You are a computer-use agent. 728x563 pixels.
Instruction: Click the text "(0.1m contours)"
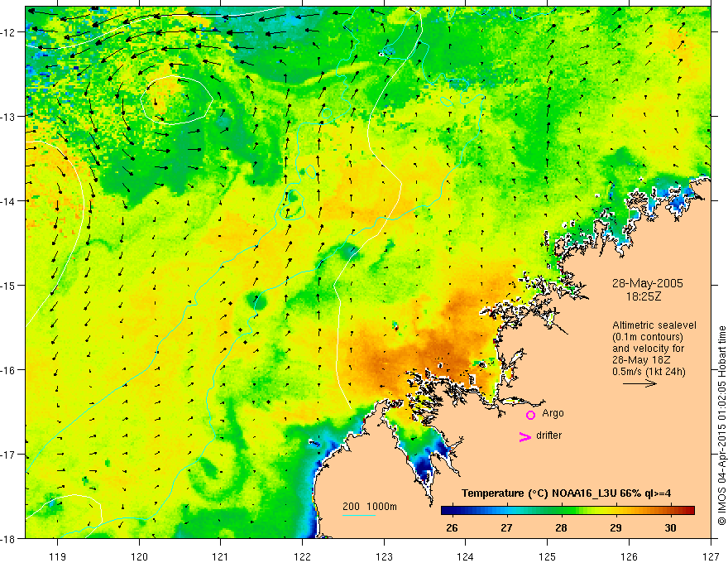pos(648,337)
